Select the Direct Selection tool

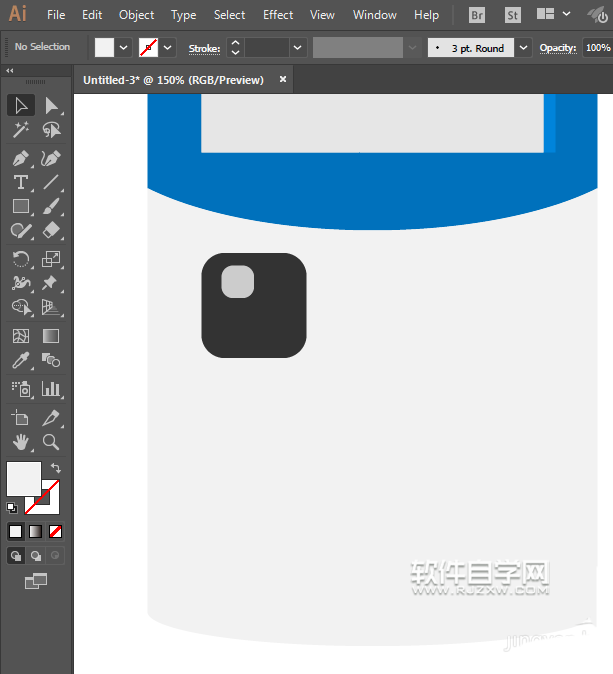click(x=51, y=106)
